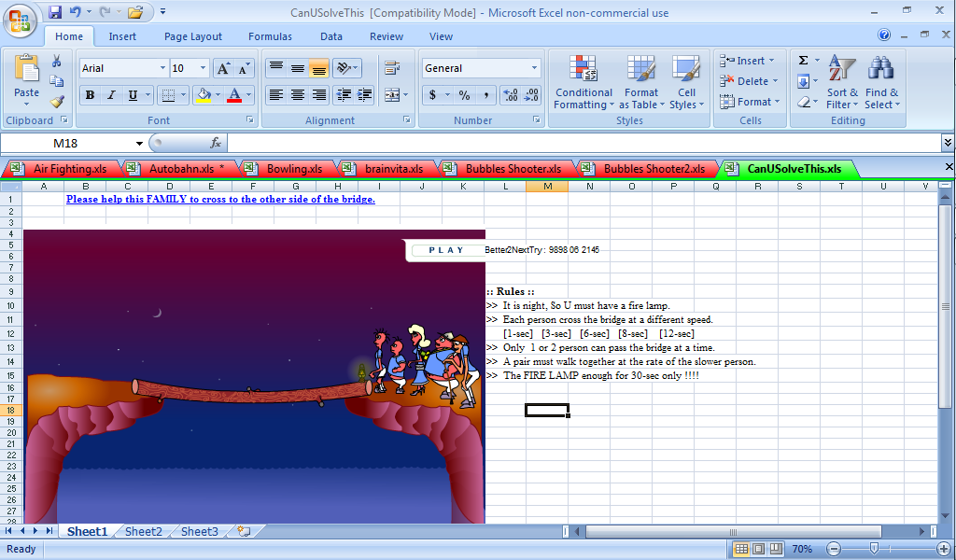Open the Find & Select dropdown
Screen dimensions: 956x560
881,82
